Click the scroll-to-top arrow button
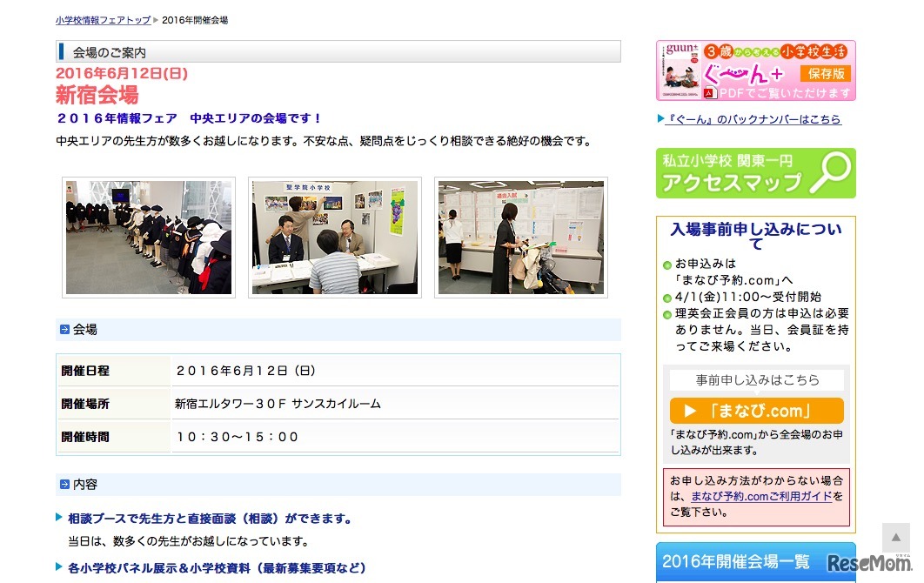 (896, 537)
